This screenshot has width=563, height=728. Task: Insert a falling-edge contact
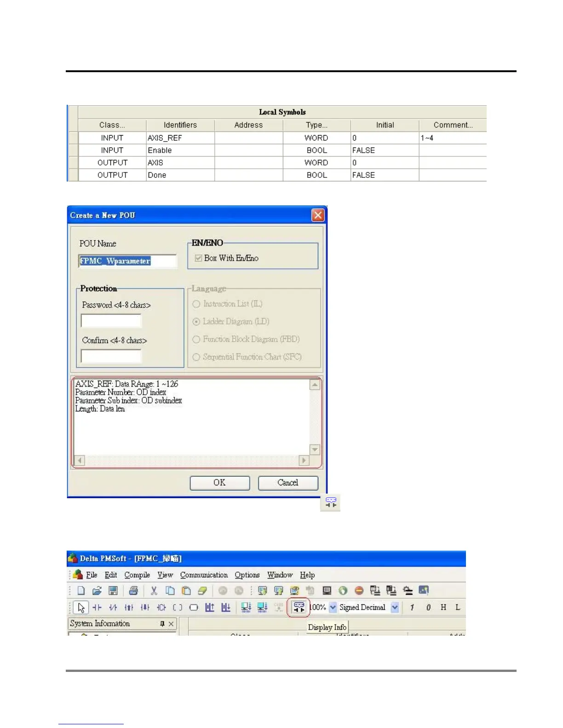[145, 608]
